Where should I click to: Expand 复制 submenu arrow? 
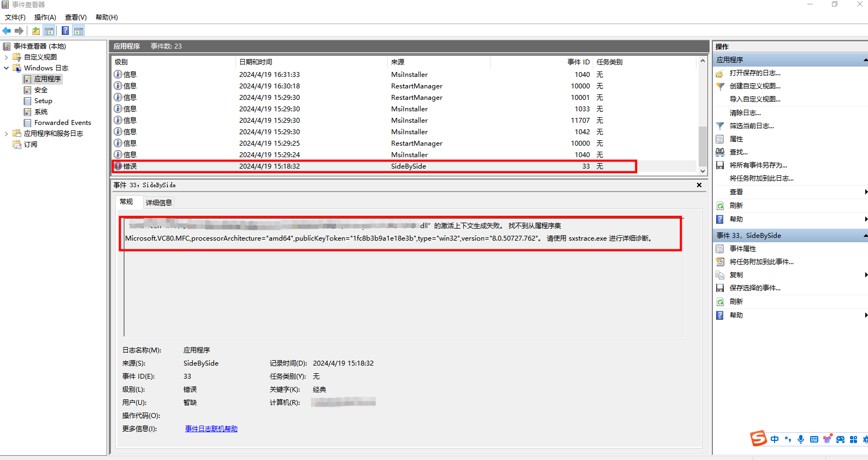(x=866, y=274)
